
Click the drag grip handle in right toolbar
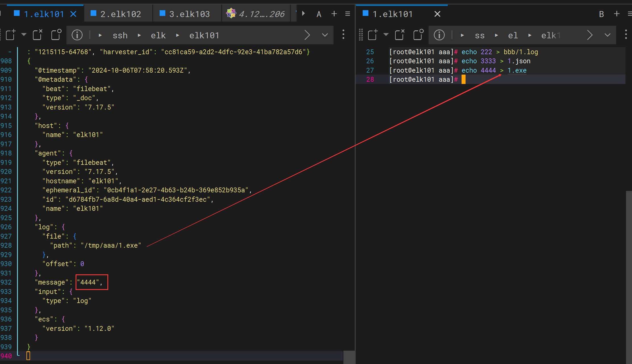click(x=361, y=35)
